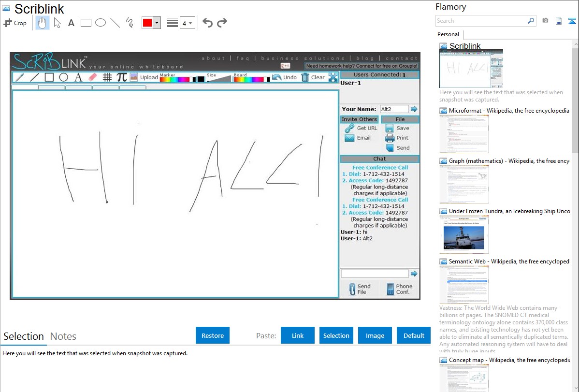
Task: Open the Personal tab
Action: 448,34
